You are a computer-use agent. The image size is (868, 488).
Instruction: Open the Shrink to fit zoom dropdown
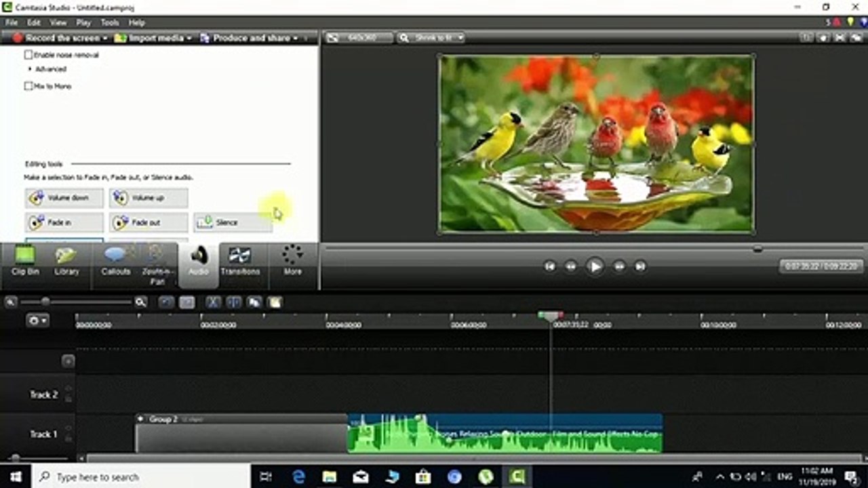coord(431,38)
